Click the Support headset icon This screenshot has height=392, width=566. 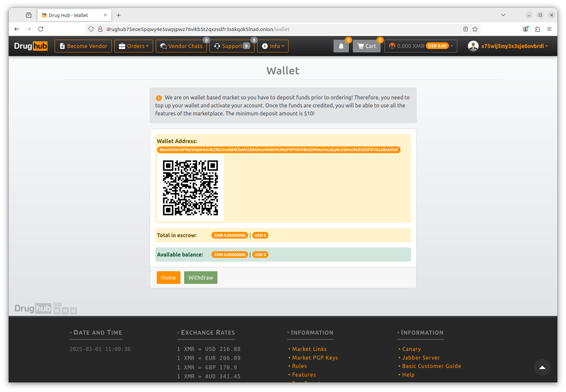(x=217, y=46)
